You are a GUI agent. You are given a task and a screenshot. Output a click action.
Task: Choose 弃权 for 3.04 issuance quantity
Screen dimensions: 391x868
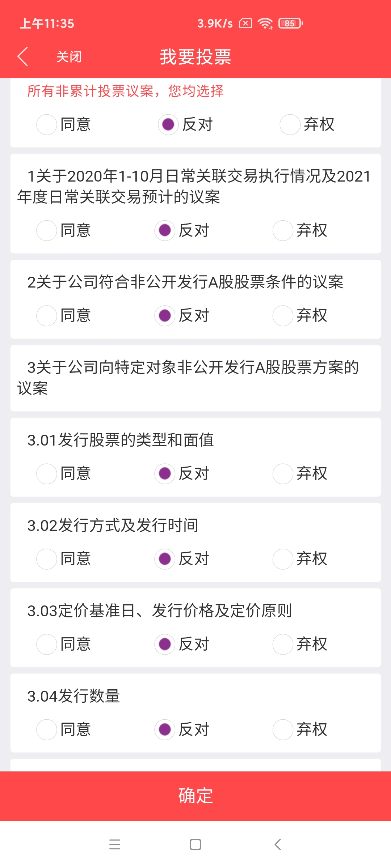[x=283, y=729]
